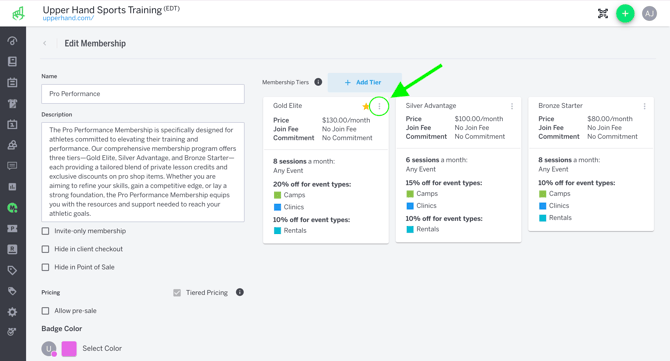Click the Add Tier button
This screenshot has width=670, height=361.
364,82
